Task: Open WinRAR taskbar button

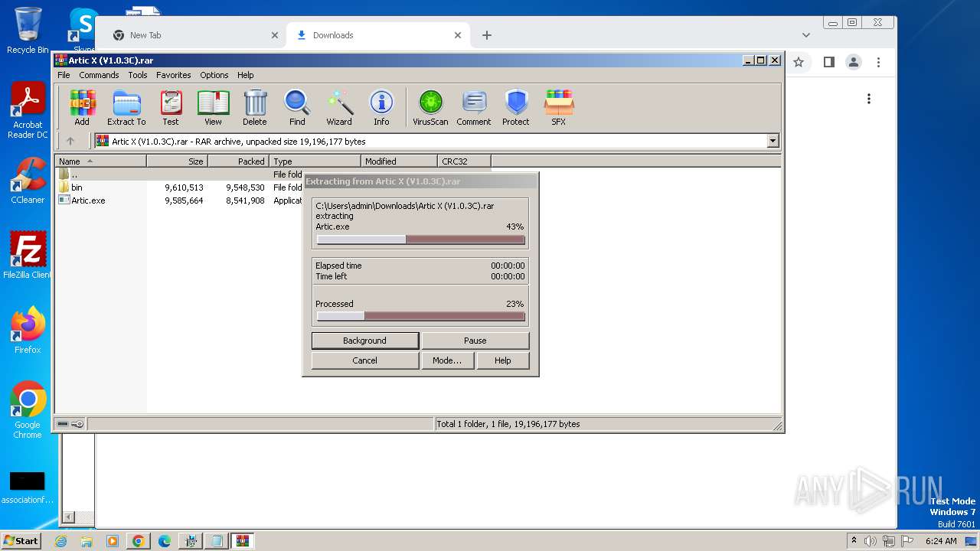Action: point(243,541)
